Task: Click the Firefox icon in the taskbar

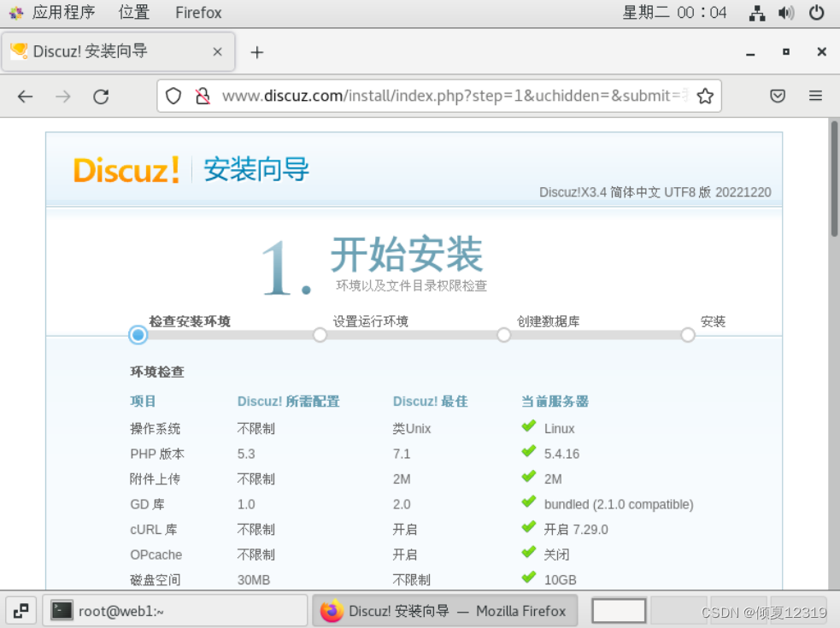Action: pos(332,611)
